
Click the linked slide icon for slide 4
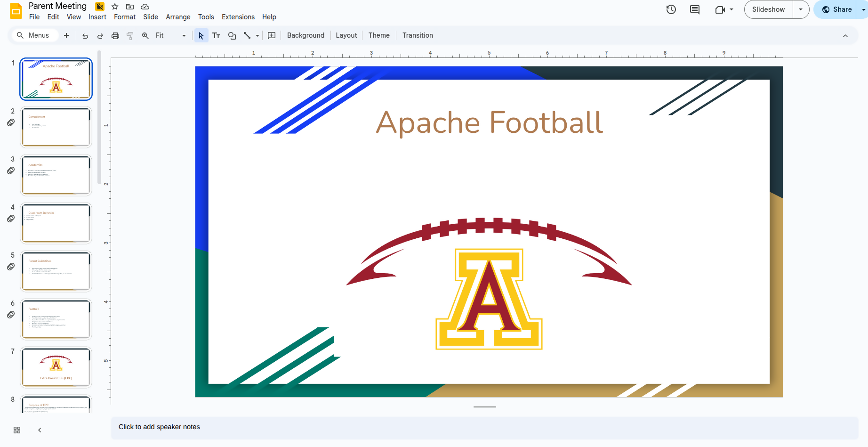click(11, 219)
